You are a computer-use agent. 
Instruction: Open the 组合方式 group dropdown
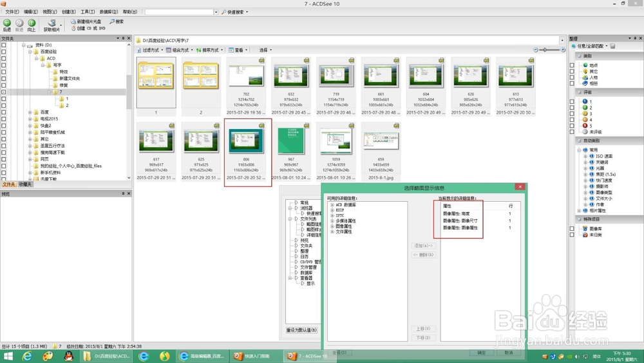tap(180, 50)
